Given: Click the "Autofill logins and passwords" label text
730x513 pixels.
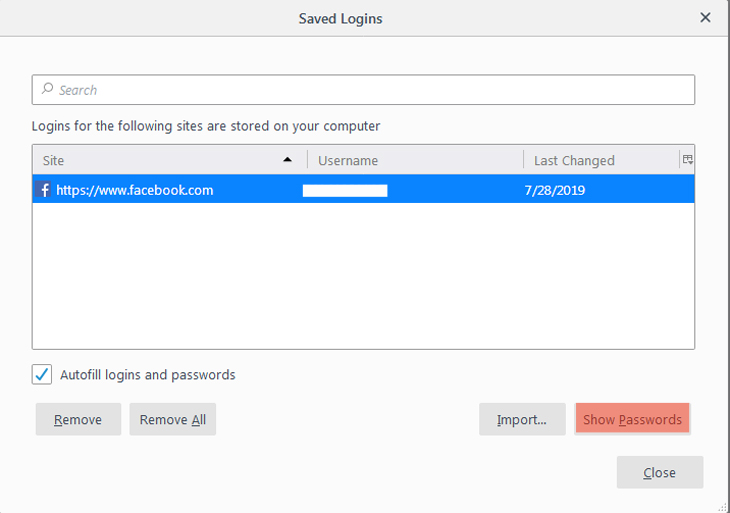Looking at the screenshot, I should [x=148, y=375].
